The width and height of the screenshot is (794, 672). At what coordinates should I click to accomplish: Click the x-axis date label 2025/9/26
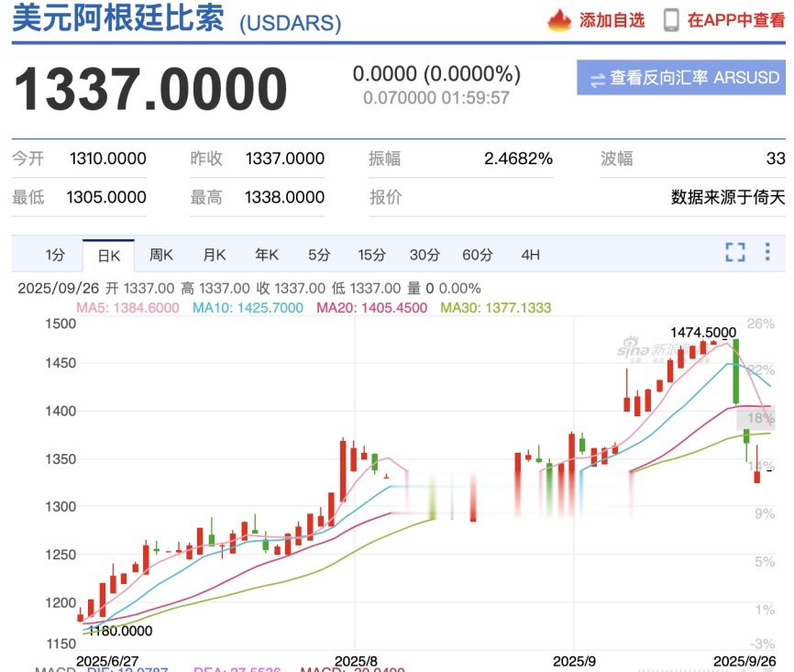tap(744, 661)
